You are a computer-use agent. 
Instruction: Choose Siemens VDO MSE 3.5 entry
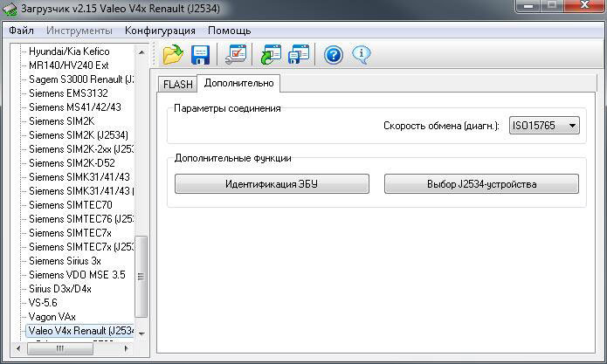pos(77,275)
